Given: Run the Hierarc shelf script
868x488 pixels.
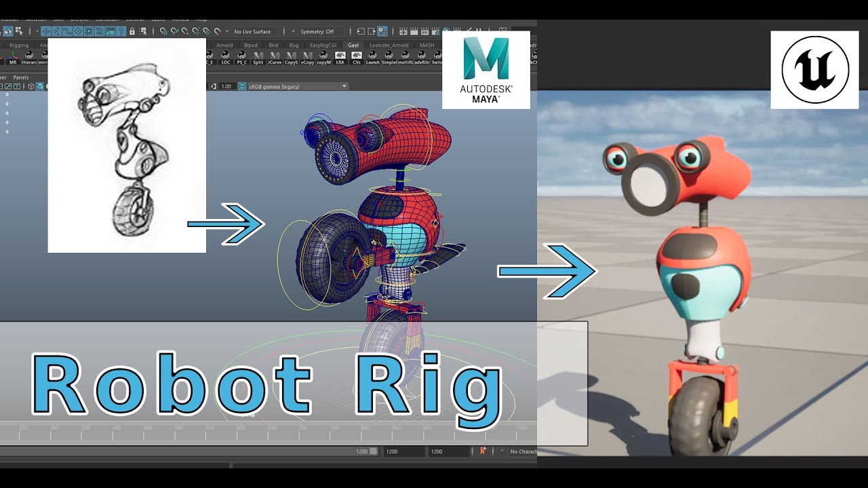Looking at the screenshot, I should coord(29,58).
